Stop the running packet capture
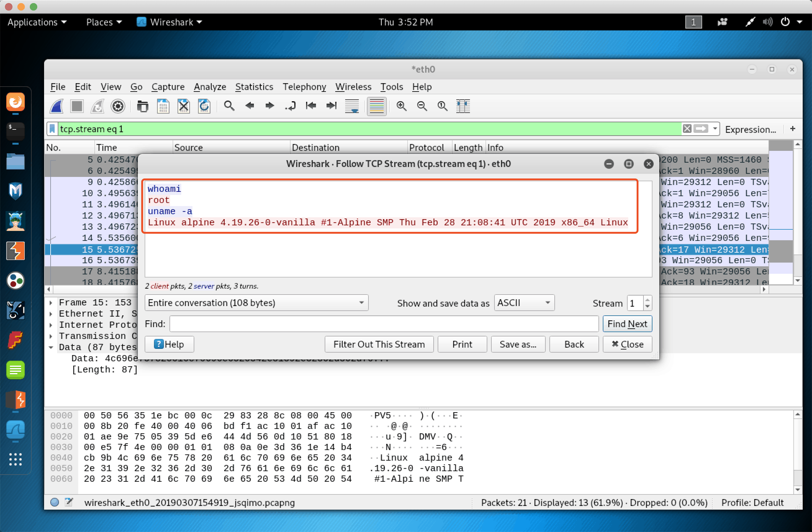 [77, 106]
